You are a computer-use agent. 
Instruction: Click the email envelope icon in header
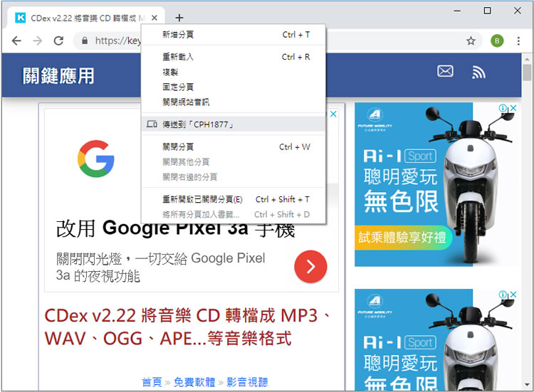445,71
